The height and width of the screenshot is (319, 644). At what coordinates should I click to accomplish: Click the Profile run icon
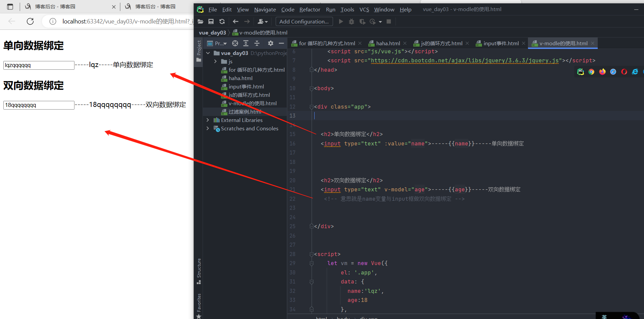(373, 21)
